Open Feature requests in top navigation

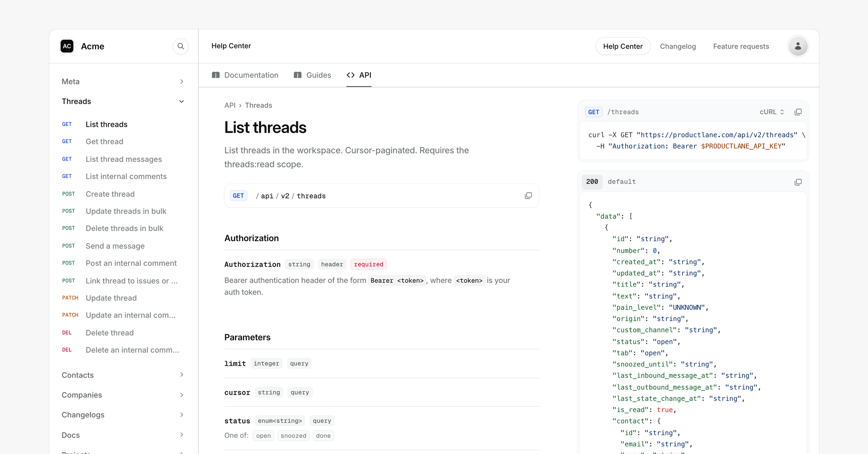coord(741,46)
